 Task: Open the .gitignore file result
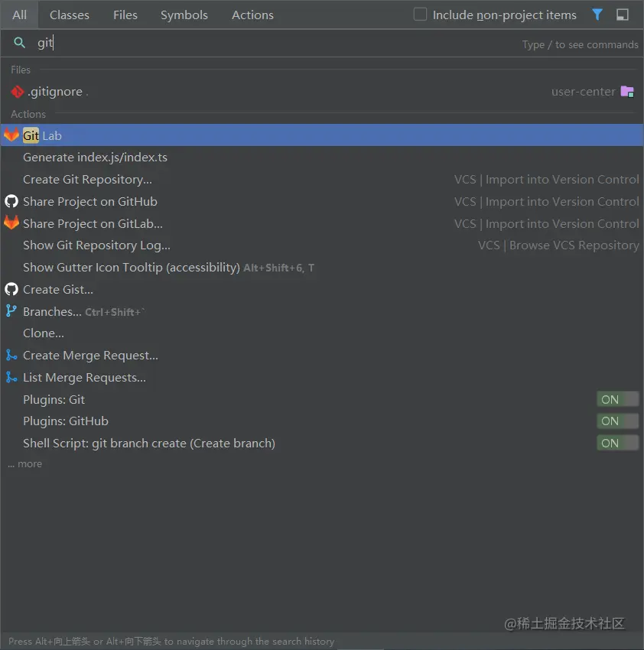(322, 92)
